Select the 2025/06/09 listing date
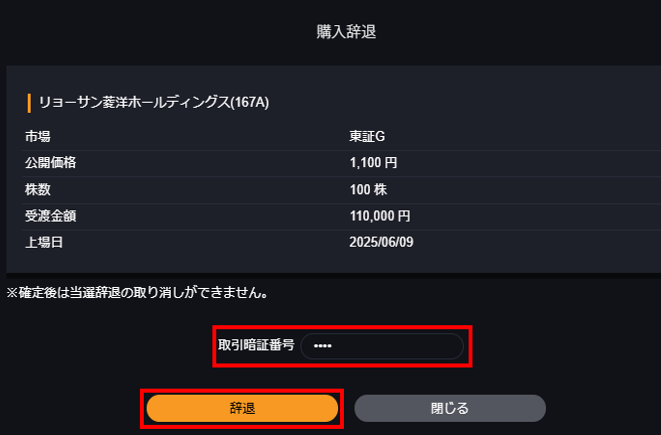Image resolution: width=661 pixels, height=435 pixels. pos(382,243)
